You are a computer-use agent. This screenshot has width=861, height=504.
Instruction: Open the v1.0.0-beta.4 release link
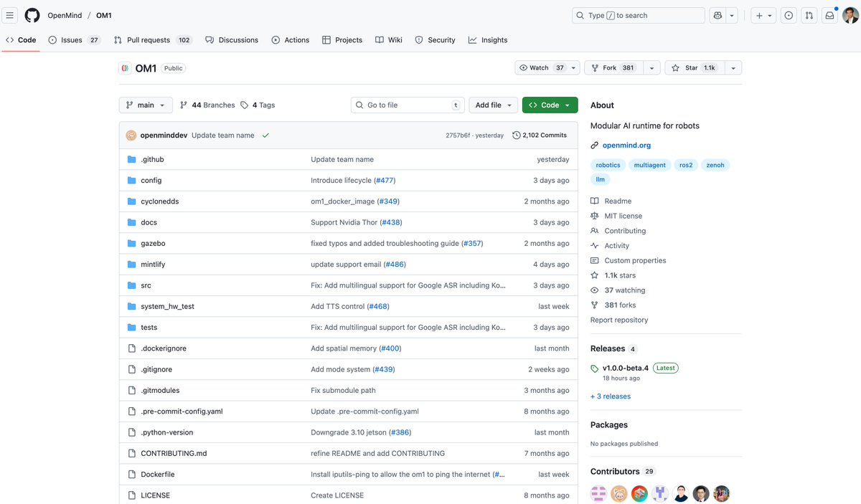(x=626, y=369)
